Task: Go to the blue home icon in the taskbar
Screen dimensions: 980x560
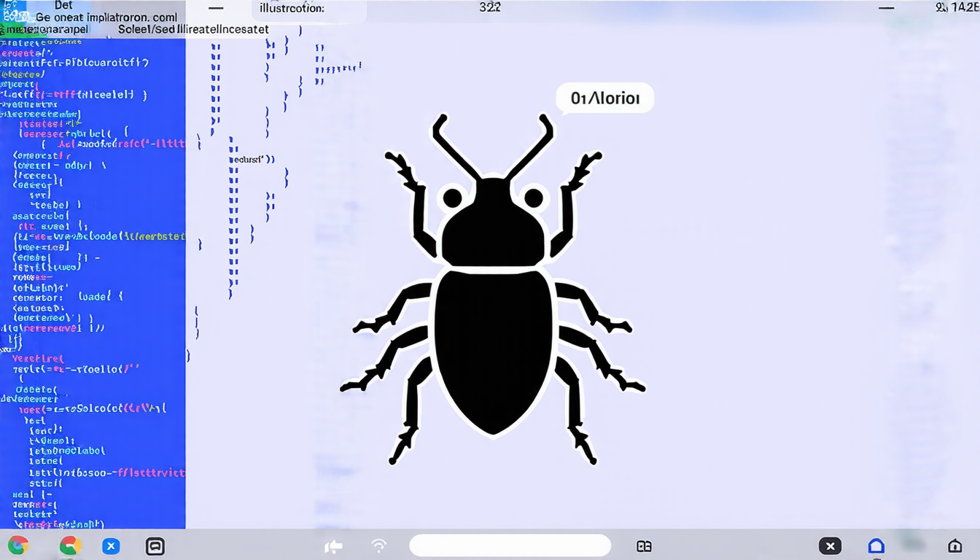Action: coord(876,546)
